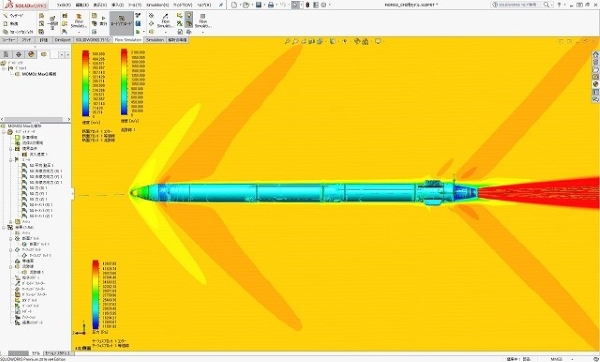Click the Run solver play icon in ribbon
This screenshot has height=362, width=600.
tap(103, 18)
